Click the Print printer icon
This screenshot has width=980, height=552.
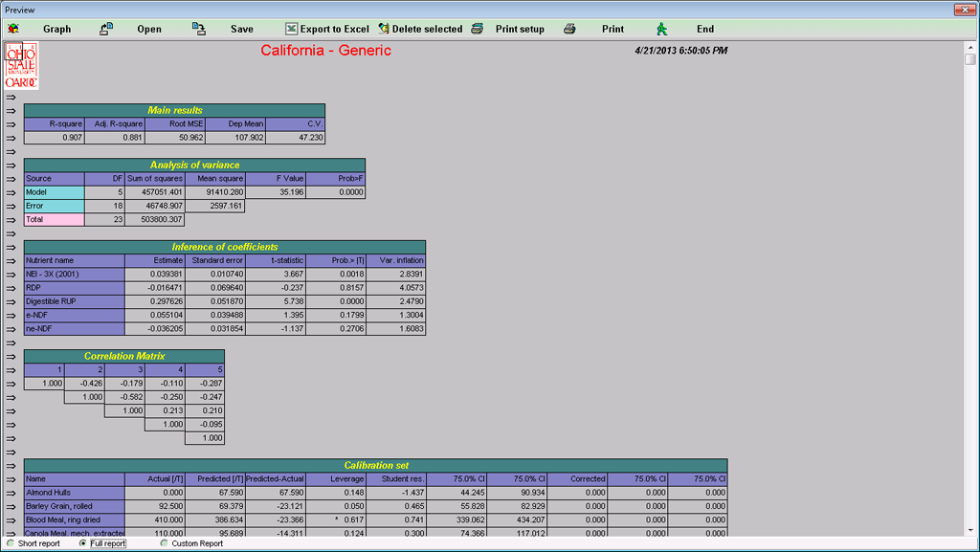point(569,29)
